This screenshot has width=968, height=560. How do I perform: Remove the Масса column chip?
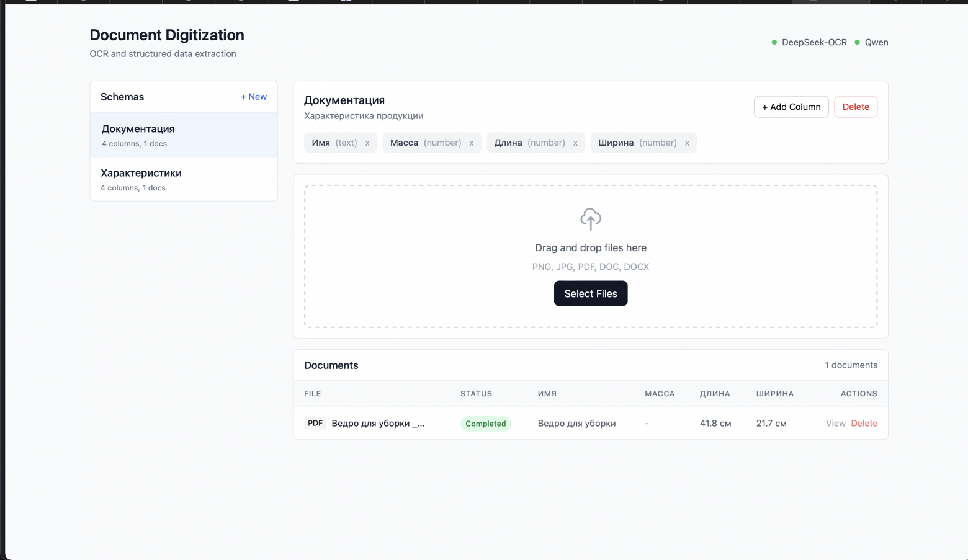[x=472, y=143]
